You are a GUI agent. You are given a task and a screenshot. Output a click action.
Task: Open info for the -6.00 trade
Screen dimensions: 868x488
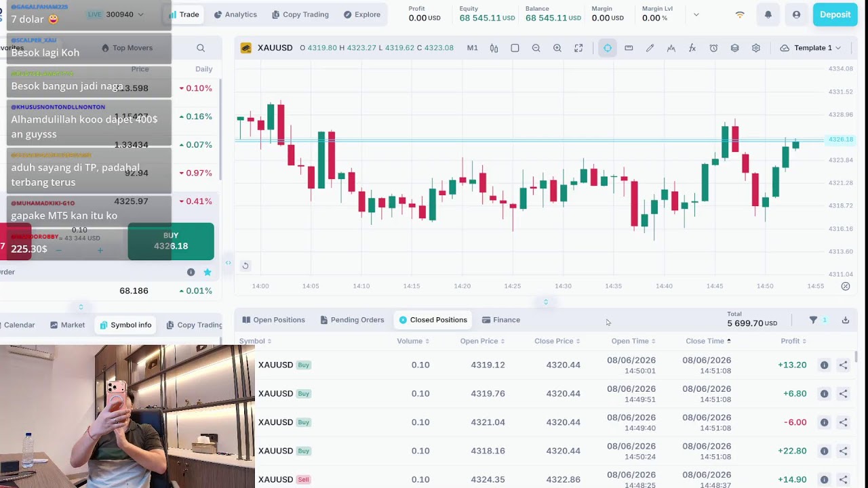(824, 422)
